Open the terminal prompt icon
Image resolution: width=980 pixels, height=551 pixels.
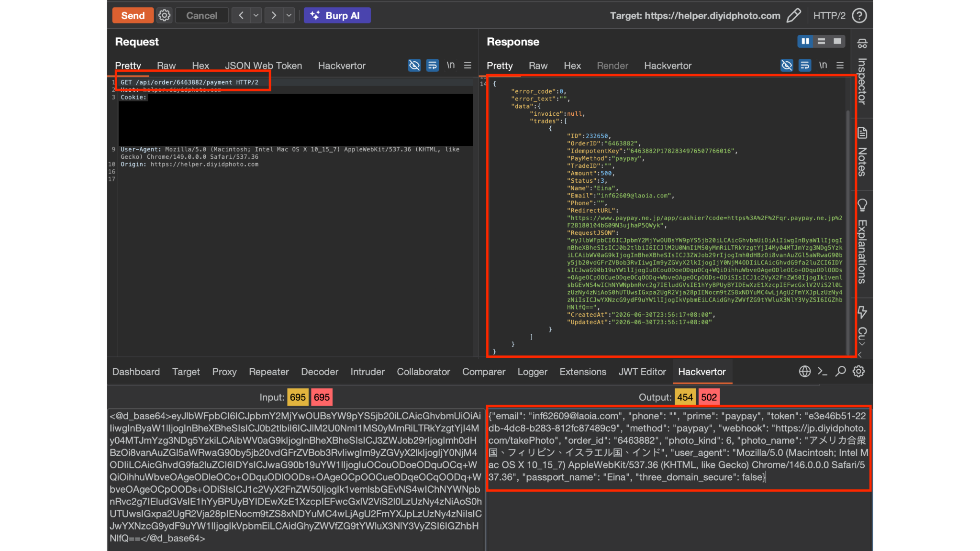pos(823,371)
